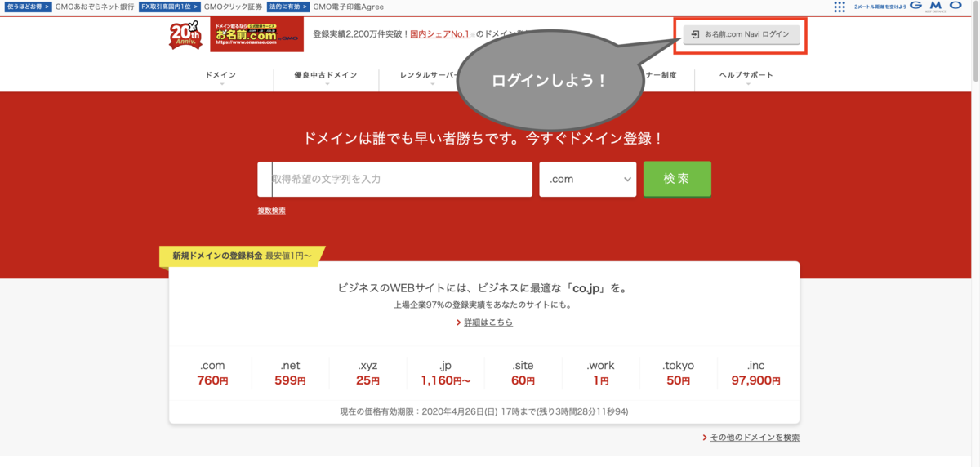Select the .xyz 25円 price
This screenshot has height=467, width=980.
click(x=367, y=373)
